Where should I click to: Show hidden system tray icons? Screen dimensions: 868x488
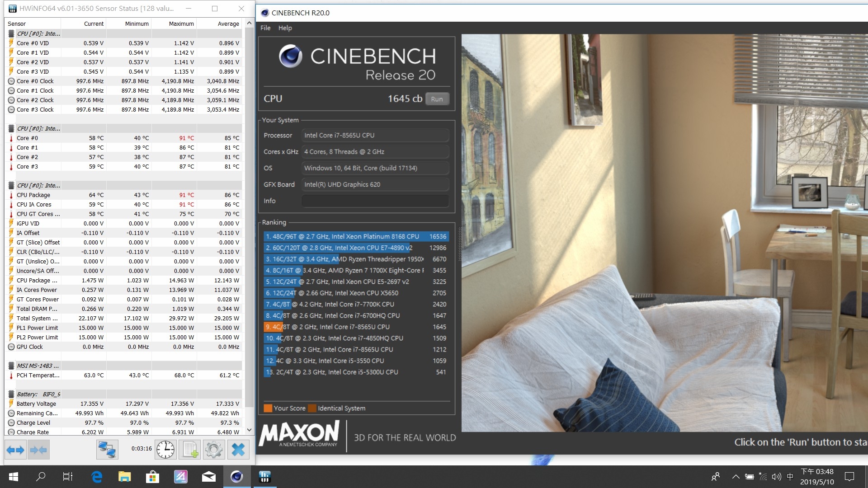coord(736,477)
